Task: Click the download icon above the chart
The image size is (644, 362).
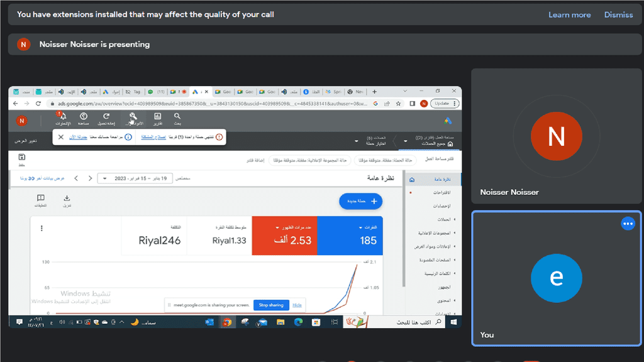Action: click(x=67, y=198)
